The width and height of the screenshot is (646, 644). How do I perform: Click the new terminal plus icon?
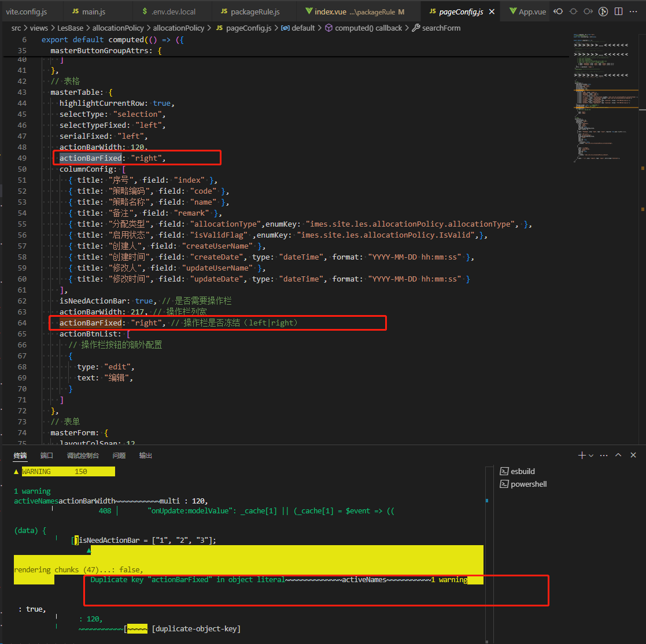point(582,455)
